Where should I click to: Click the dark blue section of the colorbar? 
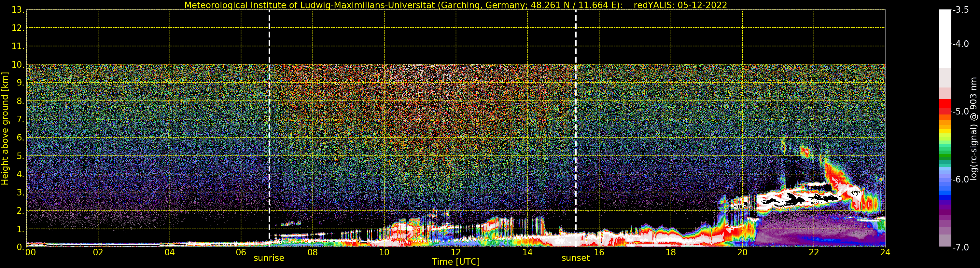[x=945, y=197]
